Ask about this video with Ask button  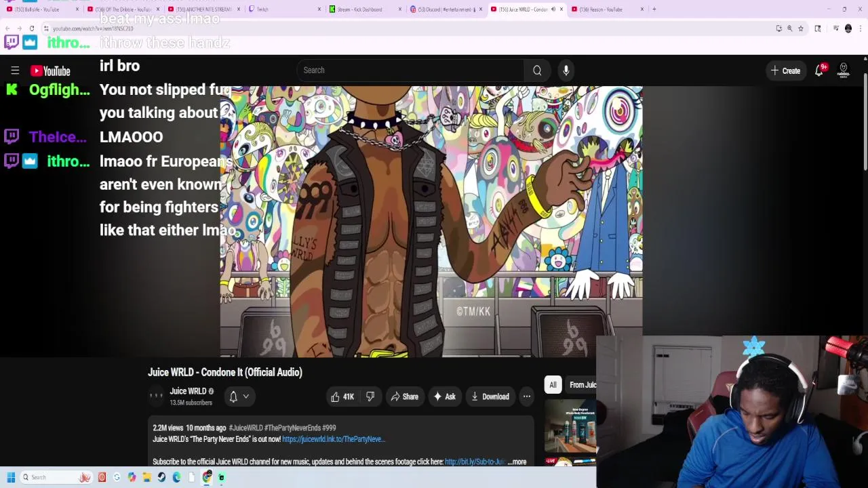(x=444, y=396)
